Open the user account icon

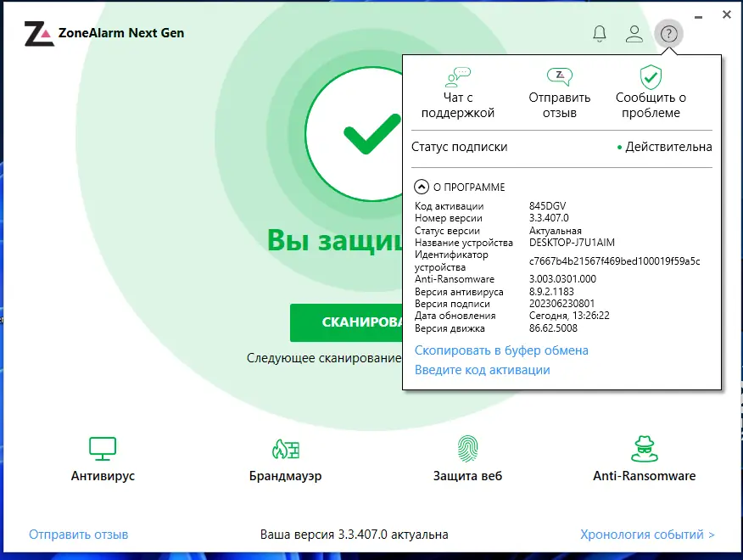coord(634,34)
